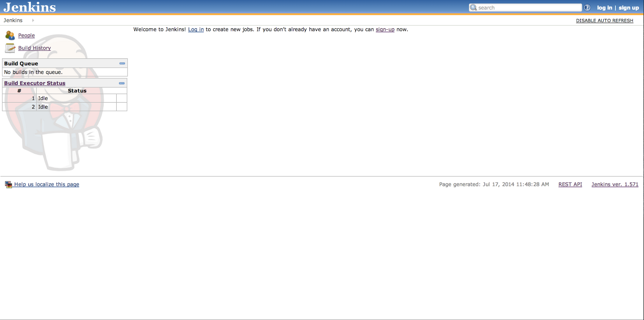Click the Build Queue panel title

pyautogui.click(x=21, y=64)
